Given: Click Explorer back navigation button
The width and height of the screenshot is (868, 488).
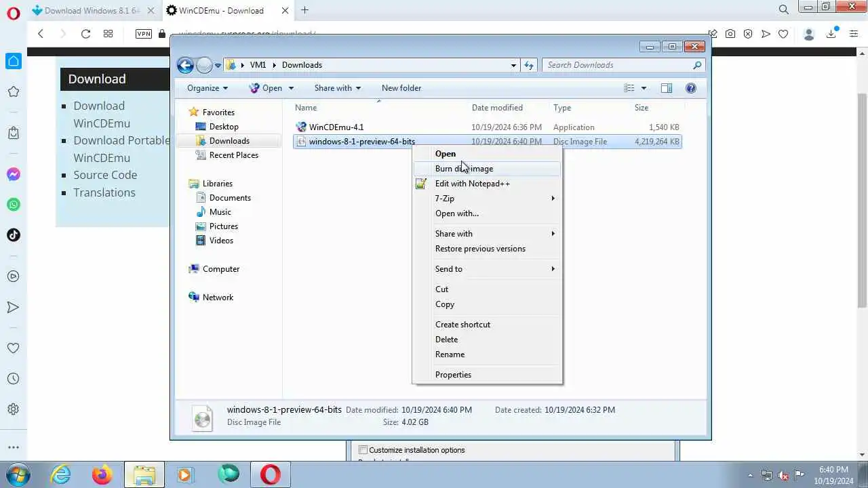Looking at the screenshot, I should pyautogui.click(x=185, y=65).
